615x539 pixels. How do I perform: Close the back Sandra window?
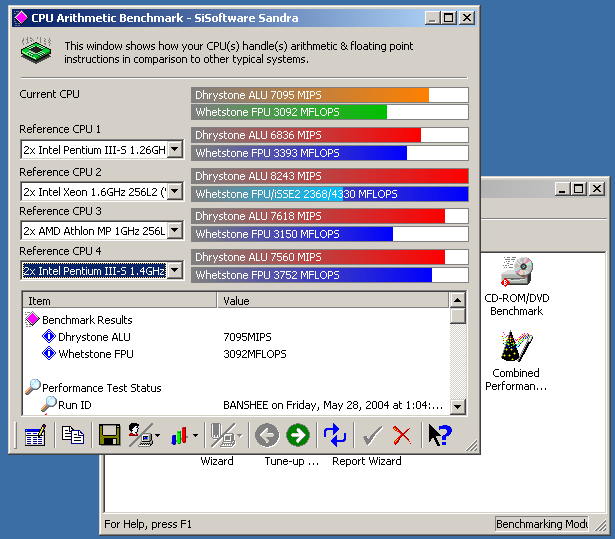tap(597, 189)
